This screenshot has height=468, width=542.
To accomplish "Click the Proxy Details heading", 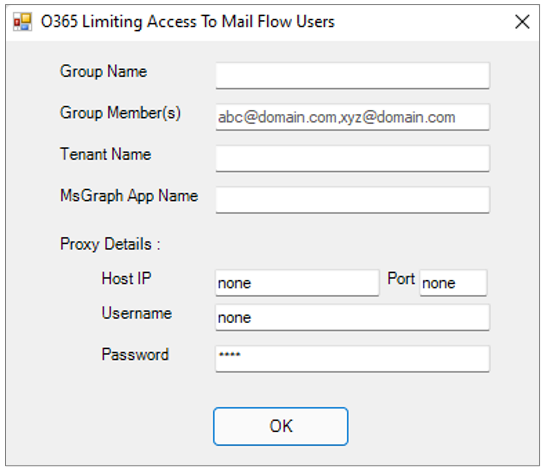I will point(110,244).
